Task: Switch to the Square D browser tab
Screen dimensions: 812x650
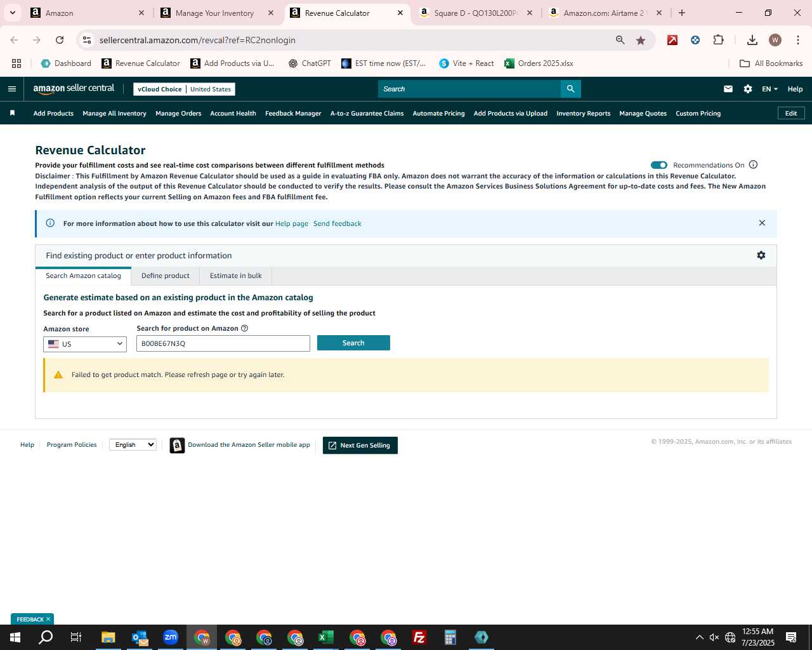Action: (476, 13)
